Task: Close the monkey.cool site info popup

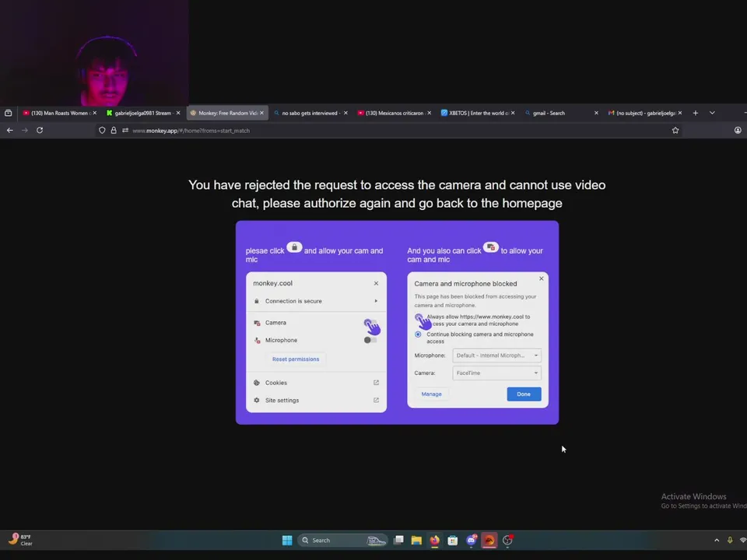Action: (x=376, y=283)
